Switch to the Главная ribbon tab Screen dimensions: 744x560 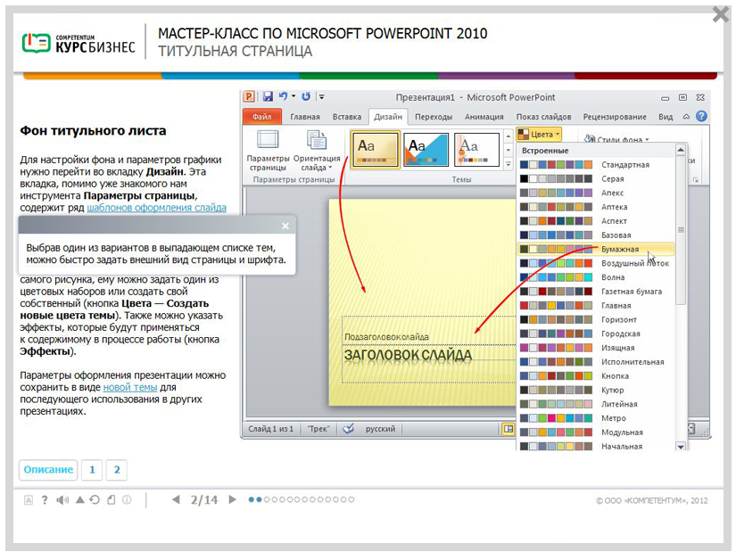pos(305,117)
